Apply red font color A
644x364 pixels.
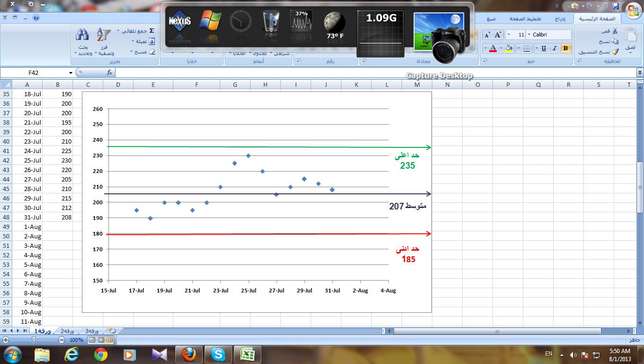[x=493, y=48]
